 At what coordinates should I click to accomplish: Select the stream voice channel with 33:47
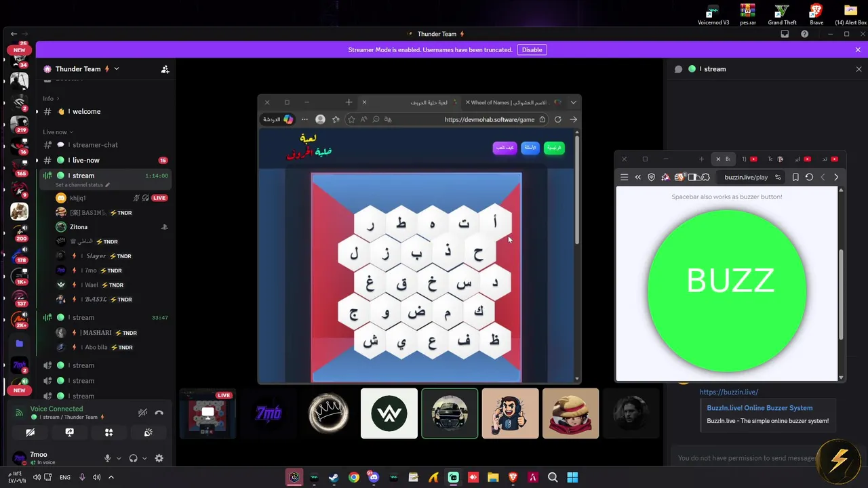(x=105, y=317)
